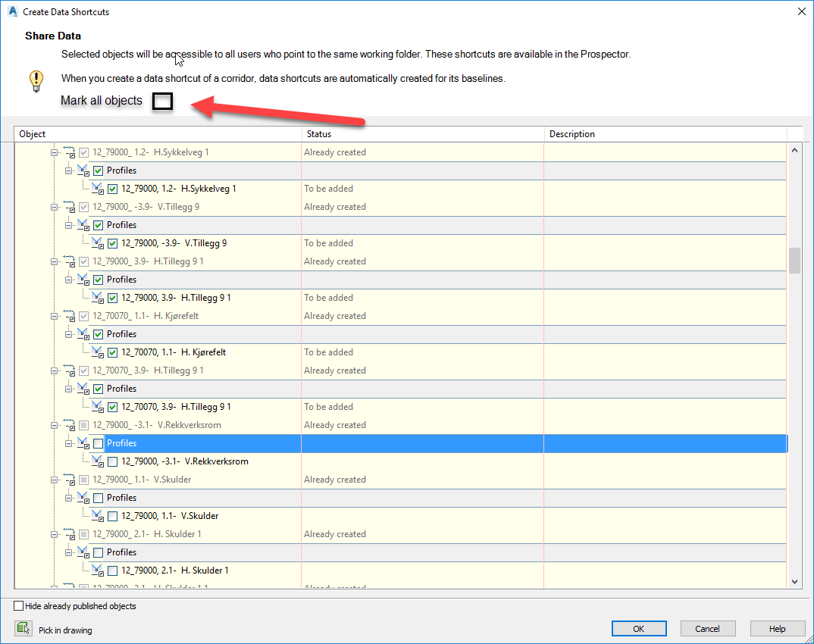Image resolution: width=814 pixels, height=644 pixels.
Task: Check profile 12_79000, 2.1- H. Skulder 1
Action: [x=113, y=571]
